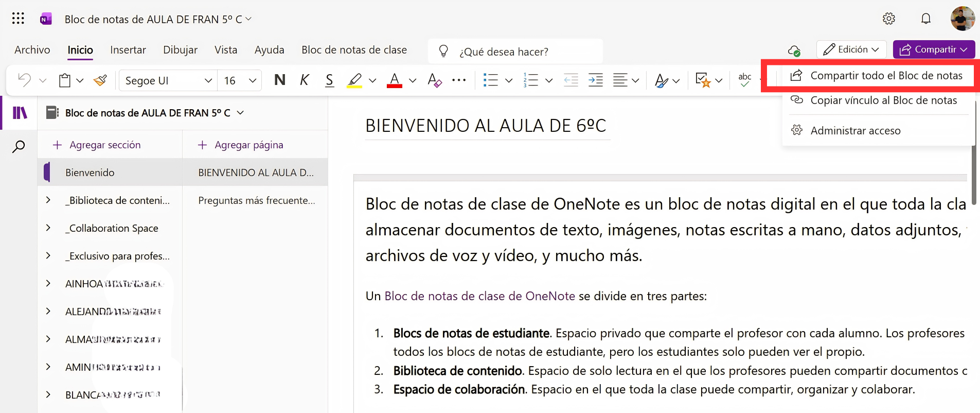This screenshot has height=413, width=980.
Task: Check the cloud sync status icon
Action: [x=794, y=50]
